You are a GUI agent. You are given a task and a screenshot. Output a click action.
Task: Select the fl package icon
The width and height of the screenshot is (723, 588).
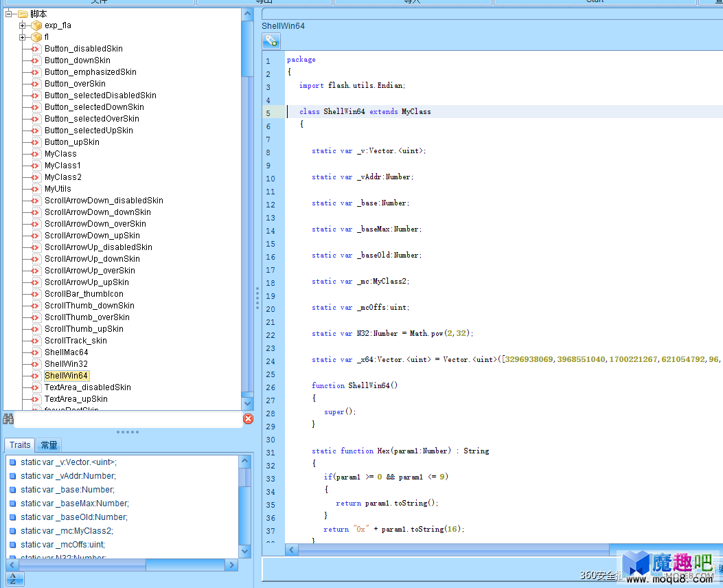tap(36, 37)
